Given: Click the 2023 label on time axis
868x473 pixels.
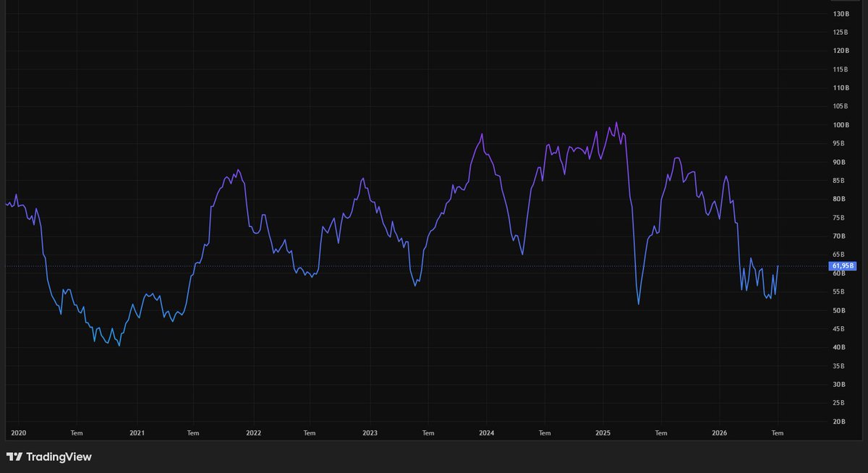Looking at the screenshot, I should [x=370, y=433].
